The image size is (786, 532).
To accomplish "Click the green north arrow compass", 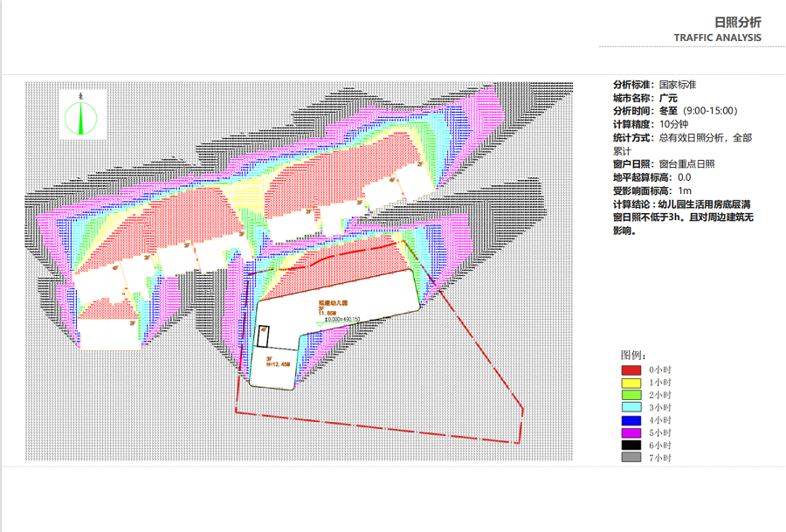I will (82, 114).
